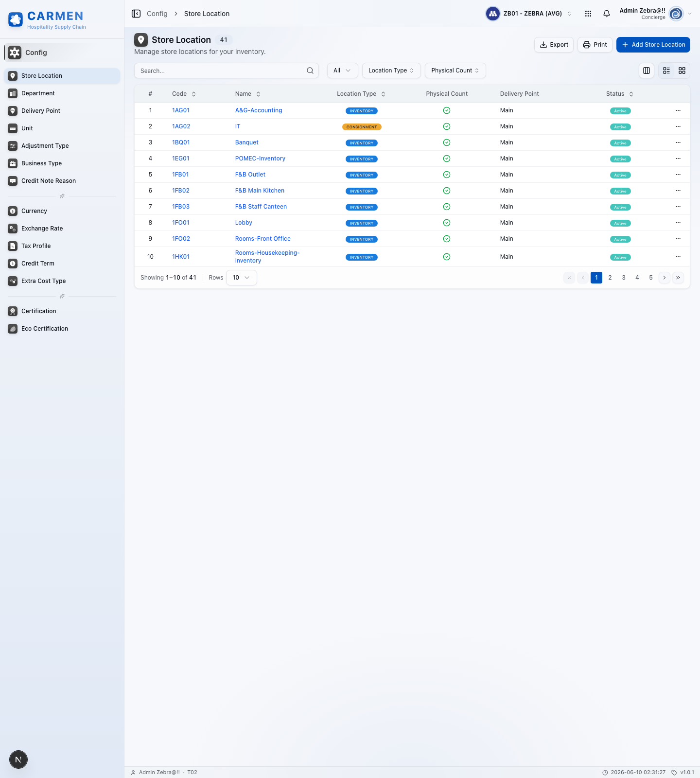The width and height of the screenshot is (700, 778).
Task: Open code 1FO02 link
Action: pos(181,239)
